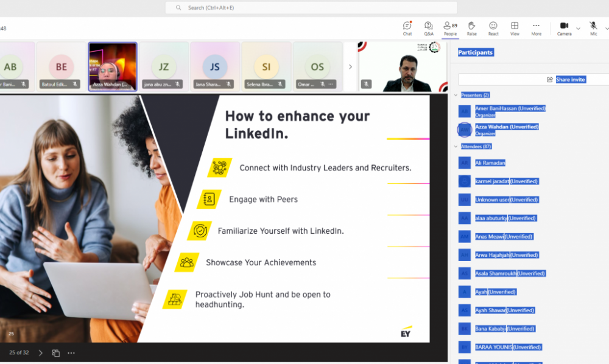Collapse the Attendees section

click(x=456, y=147)
